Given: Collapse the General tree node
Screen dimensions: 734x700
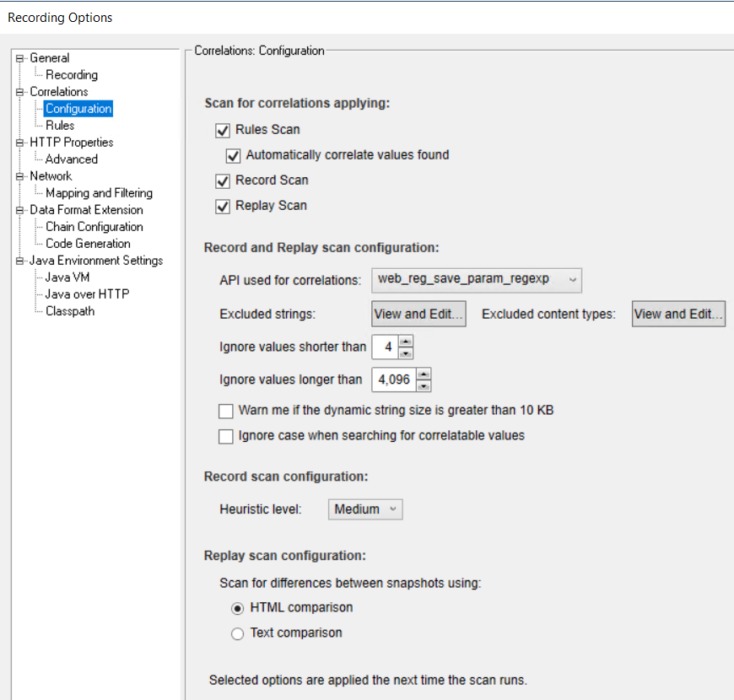Looking at the screenshot, I should [20, 58].
